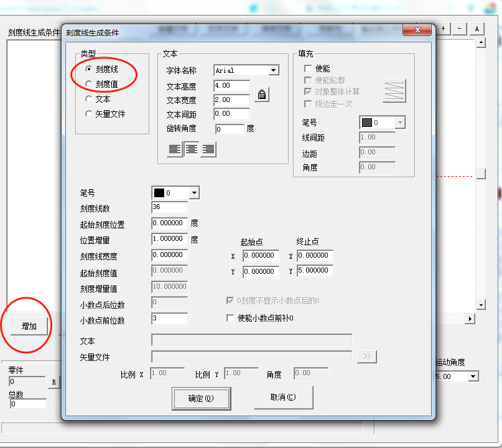The height and width of the screenshot is (448, 502).
Task: Enable the 使能小数点前补0 checkbox
Action: tap(230, 318)
